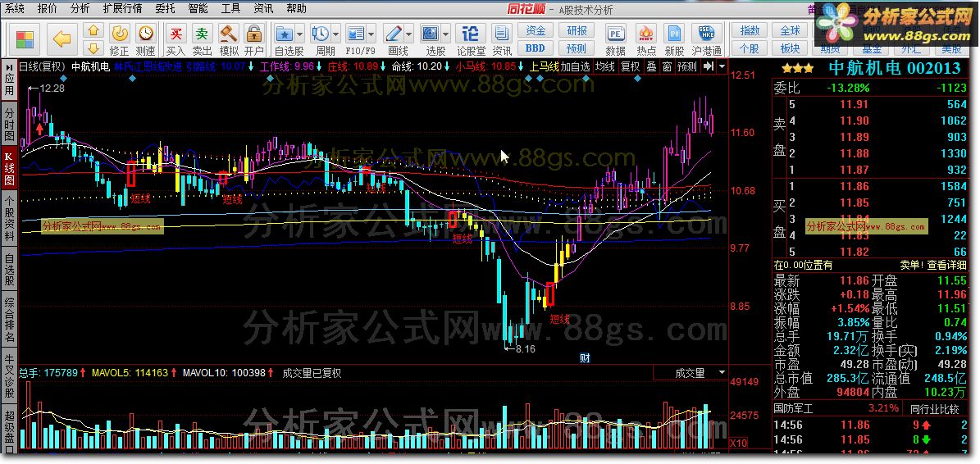Expand the 画线 dropdown arrow

(408, 34)
